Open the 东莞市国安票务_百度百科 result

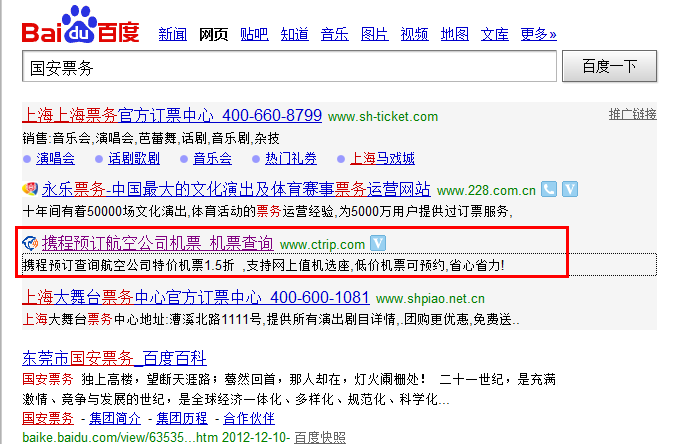click(x=114, y=358)
